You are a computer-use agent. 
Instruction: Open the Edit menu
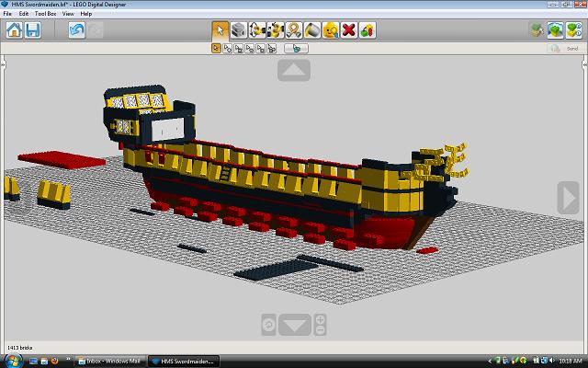click(24, 14)
